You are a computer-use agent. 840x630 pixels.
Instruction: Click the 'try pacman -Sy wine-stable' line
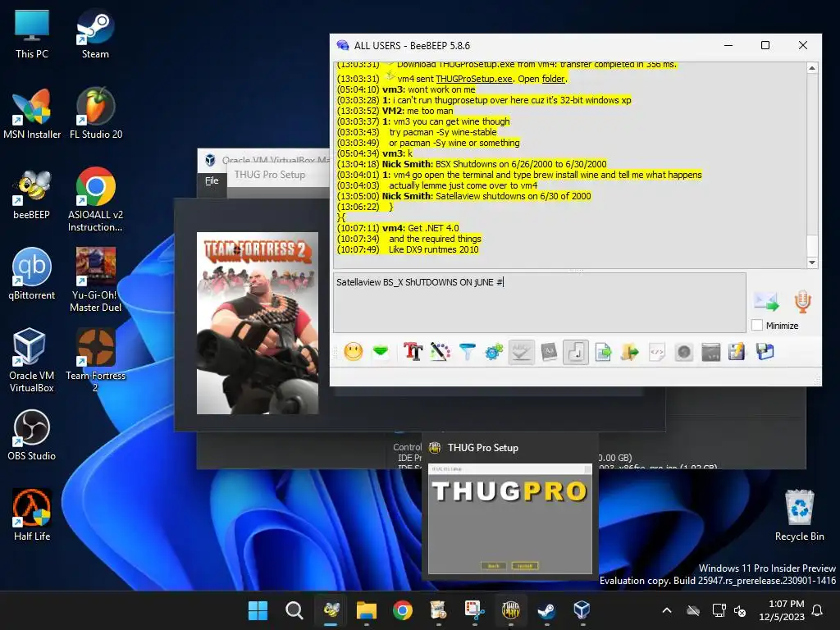click(x=417, y=132)
